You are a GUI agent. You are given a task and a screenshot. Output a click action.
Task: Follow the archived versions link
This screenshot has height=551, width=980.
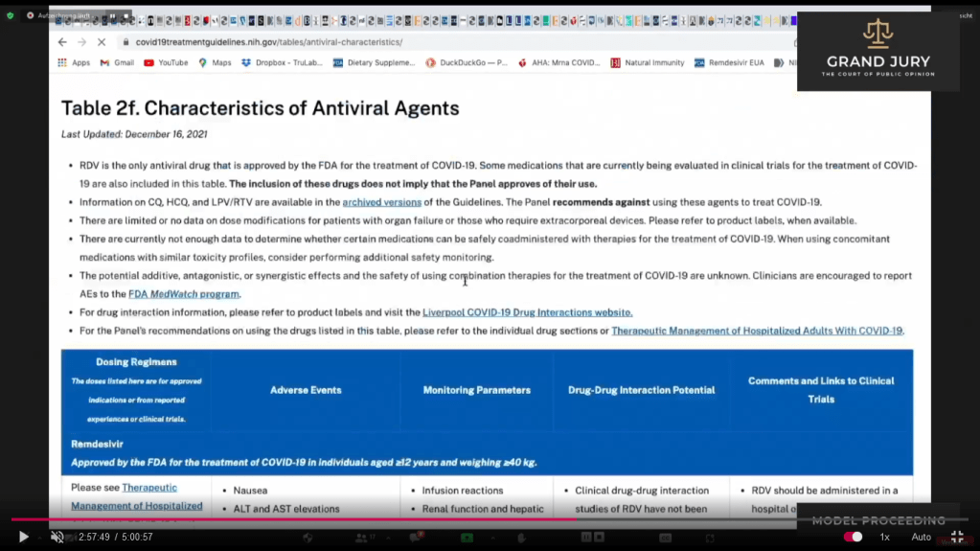[381, 202]
